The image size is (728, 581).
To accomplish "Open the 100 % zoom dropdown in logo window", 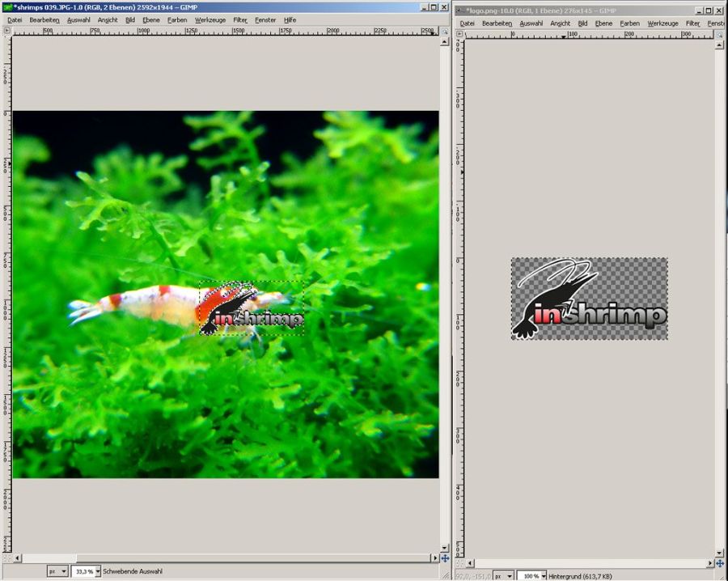I will click(543, 576).
